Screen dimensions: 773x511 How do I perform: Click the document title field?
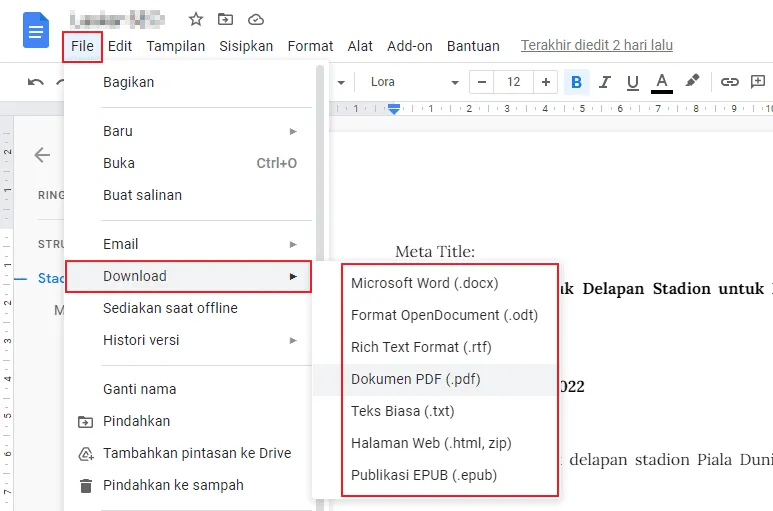tap(117, 20)
